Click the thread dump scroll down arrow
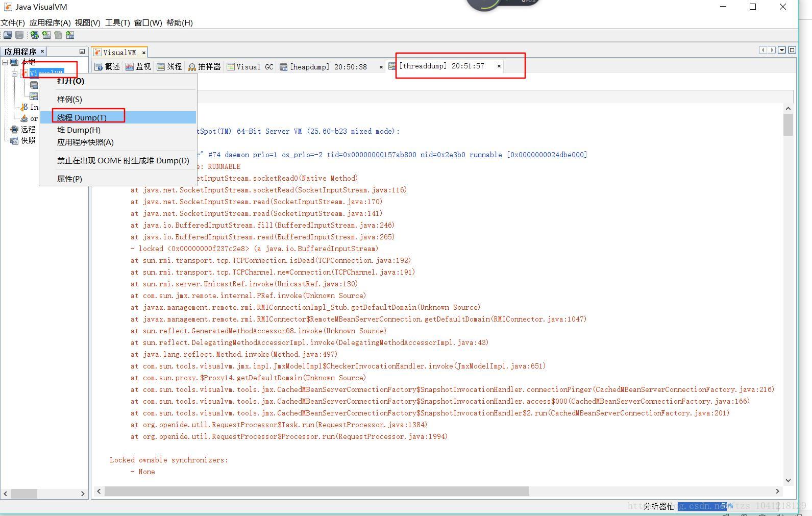Screen dimensions: 812x516 788,480
